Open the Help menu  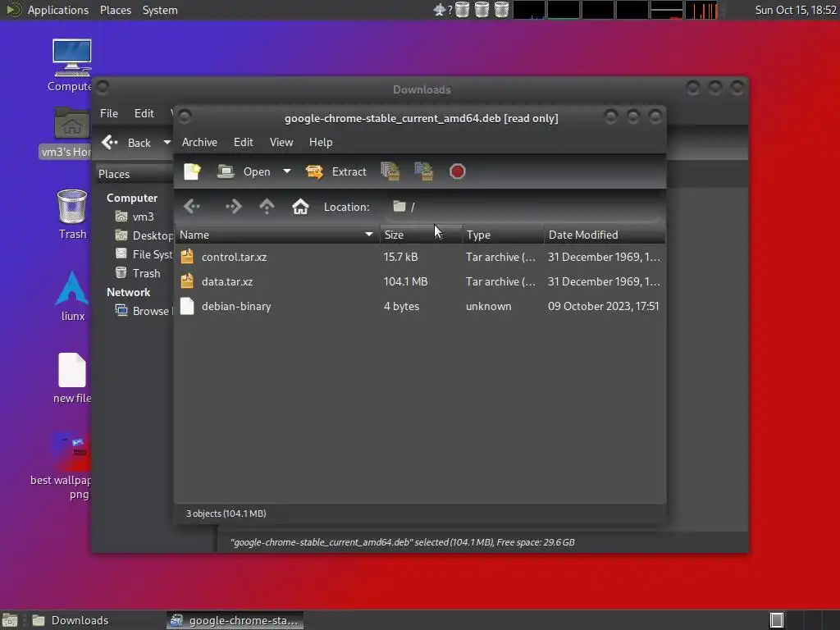click(321, 142)
